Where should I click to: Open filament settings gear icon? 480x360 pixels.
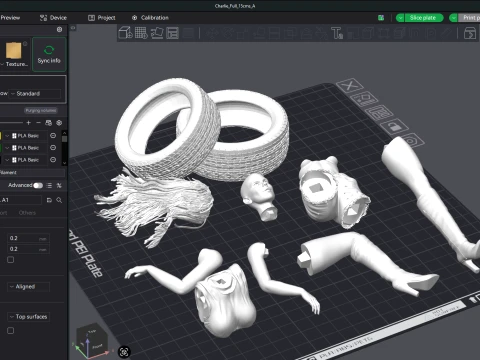point(59,123)
